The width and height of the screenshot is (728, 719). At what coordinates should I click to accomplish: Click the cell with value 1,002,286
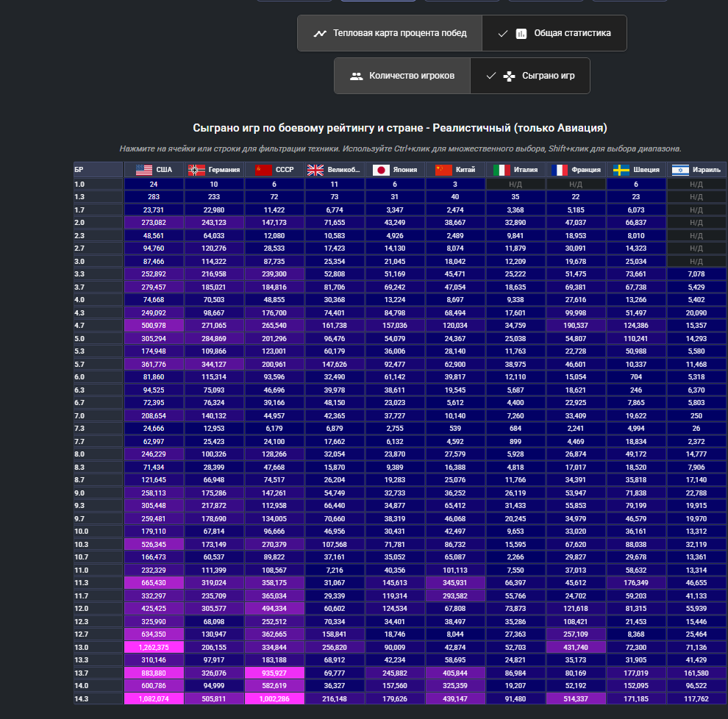[274, 698]
